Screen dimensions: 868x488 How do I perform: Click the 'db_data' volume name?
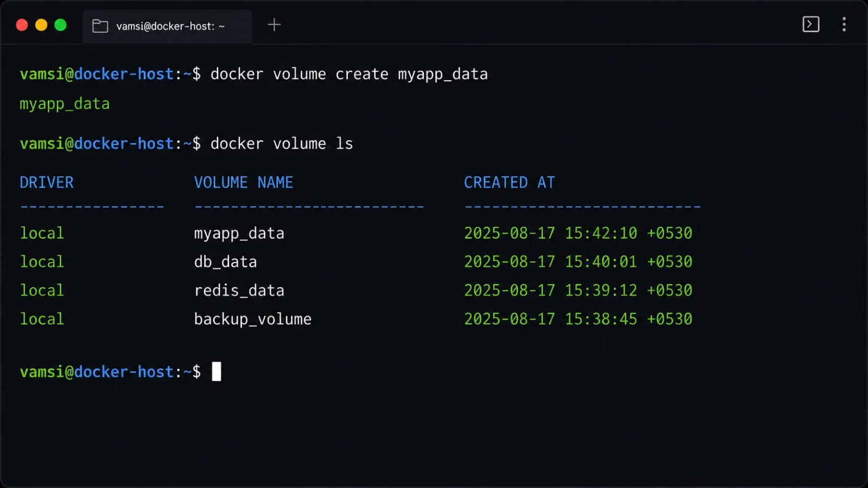pyautogui.click(x=226, y=262)
